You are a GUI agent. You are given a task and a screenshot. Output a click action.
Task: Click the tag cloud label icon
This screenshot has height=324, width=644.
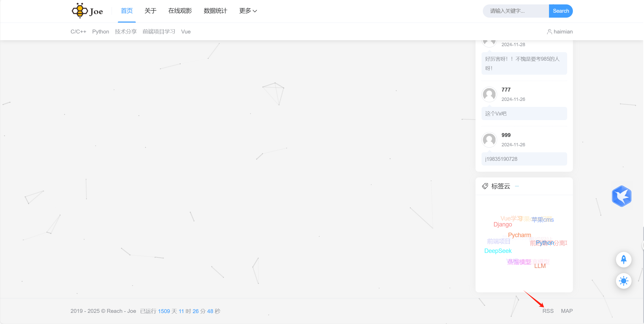click(x=485, y=186)
